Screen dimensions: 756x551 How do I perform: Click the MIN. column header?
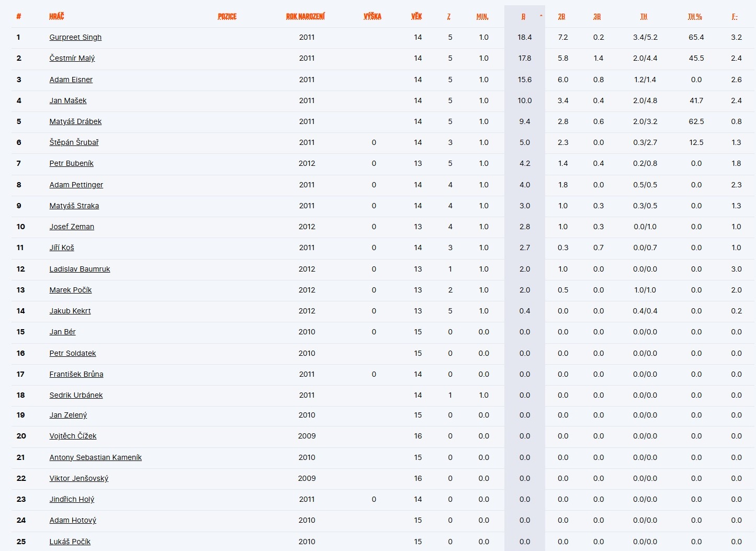[x=482, y=17]
